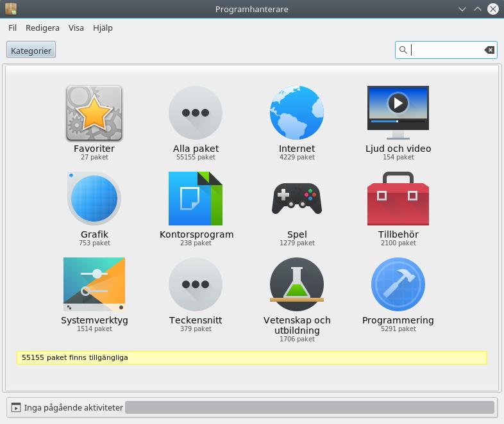Click the 'Tillbehör' label
Screen dimensions: 504x424
click(x=398, y=234)
